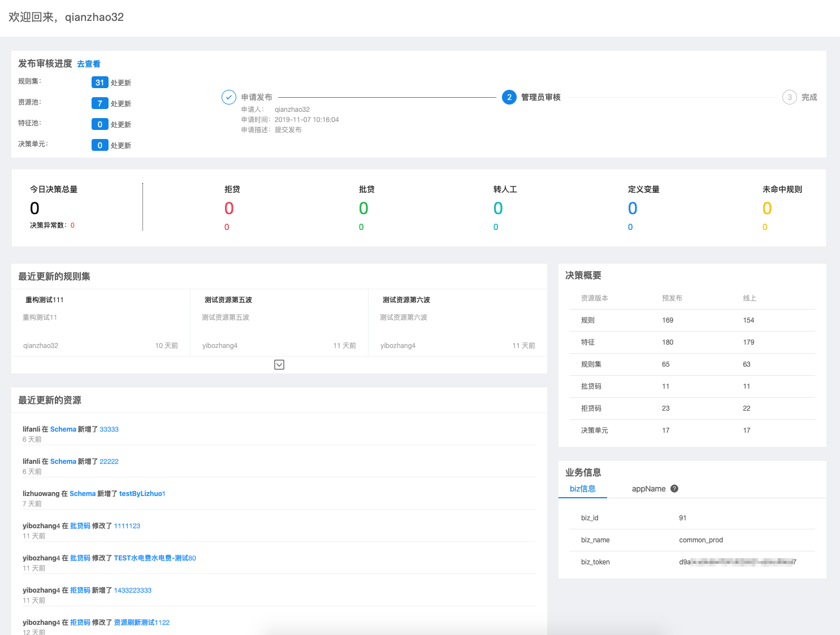This screenshot has width=840, height=635.
Task: Click the 决策单元 row label in 决策概要
Action: click(595, 430)
